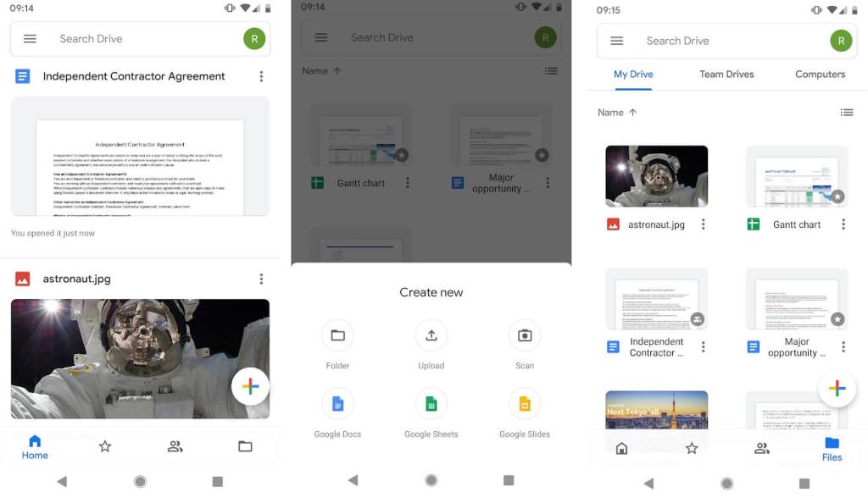Screen dimensions: 868x498
Task: Create a new Google Docs file
Action: [337, 404]
